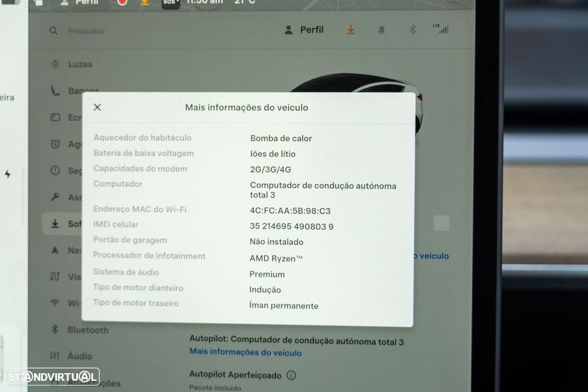Open the Perfil profile button
588x392 pixels.
click(304, 29)
